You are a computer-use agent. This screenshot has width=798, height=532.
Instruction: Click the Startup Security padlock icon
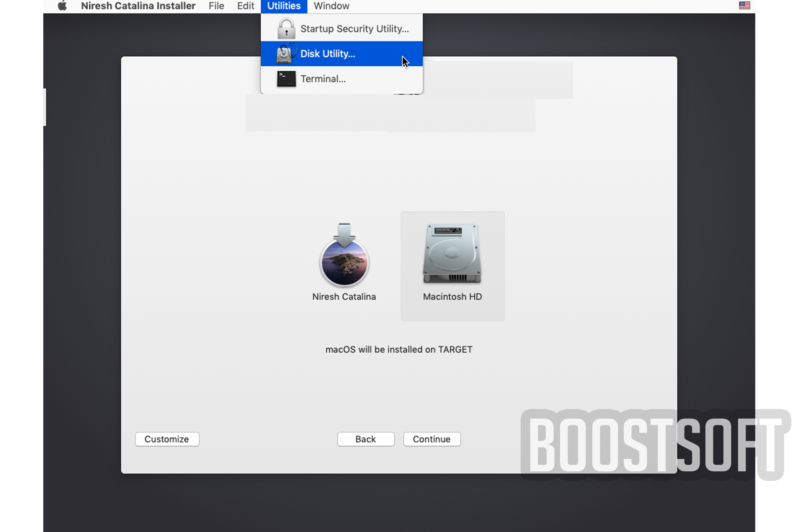click(286, 28)
